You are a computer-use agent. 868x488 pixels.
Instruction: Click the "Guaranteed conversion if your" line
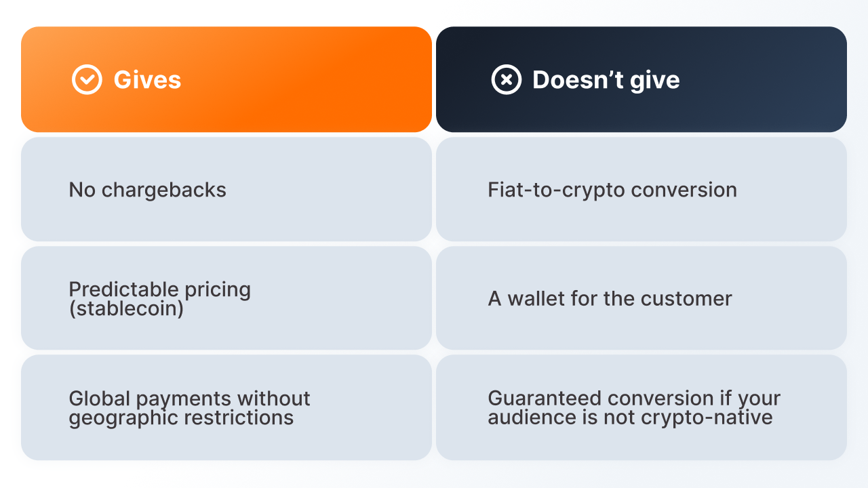(634, 399)
